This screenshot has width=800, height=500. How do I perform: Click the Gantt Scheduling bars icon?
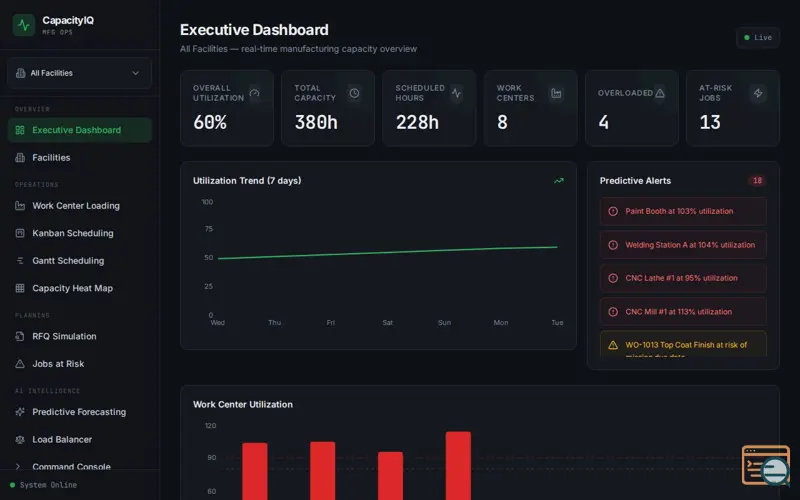(x=20, y=261)
